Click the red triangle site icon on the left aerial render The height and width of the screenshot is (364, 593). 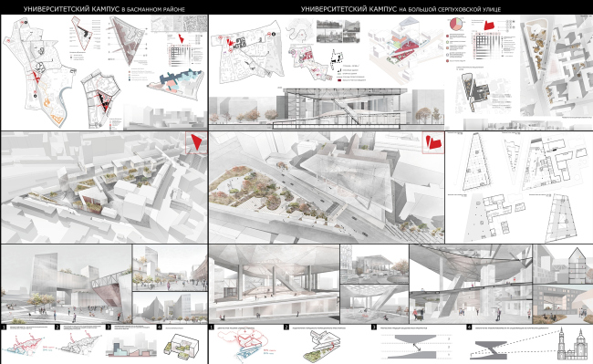197,142
